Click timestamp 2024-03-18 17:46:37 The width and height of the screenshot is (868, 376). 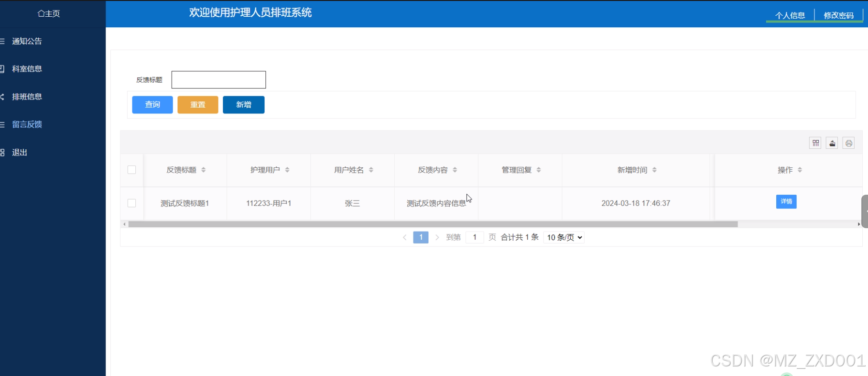[636, 203]
